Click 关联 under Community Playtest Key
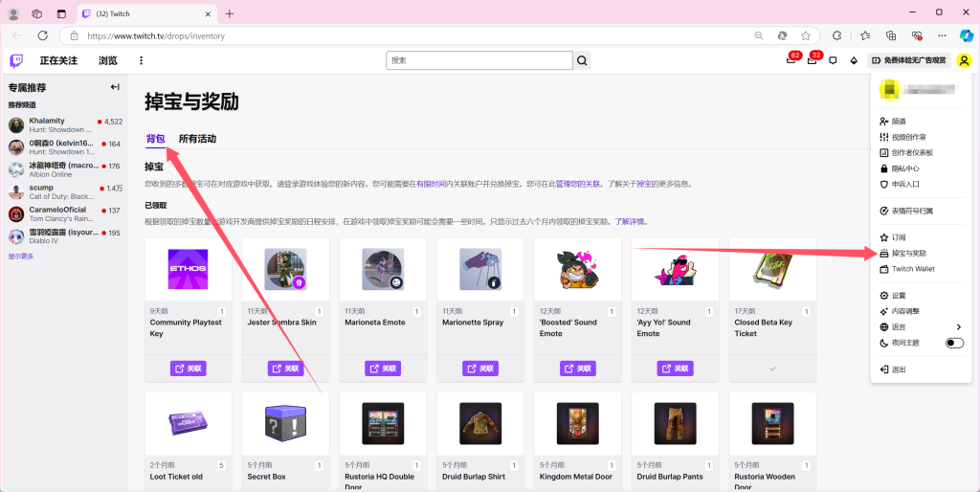This screenshot has width=980, height=492. 189,369
